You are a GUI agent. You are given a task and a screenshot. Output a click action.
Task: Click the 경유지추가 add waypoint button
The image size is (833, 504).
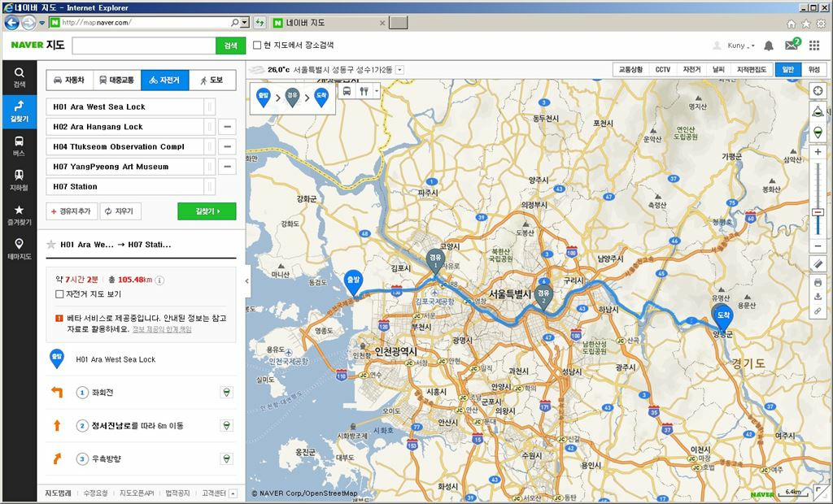tap(72, 211)
